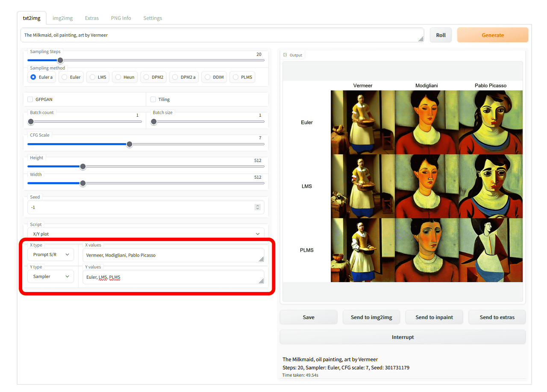Click the Save button
The height and width of the screenshot is (392, 547).
coord(309,317)
